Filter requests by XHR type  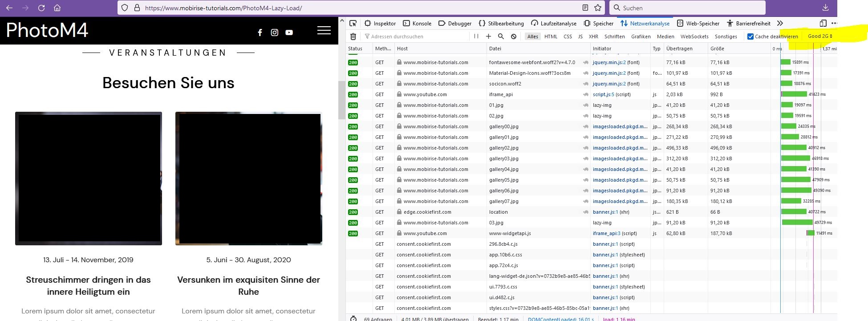[x=593, y=37]
